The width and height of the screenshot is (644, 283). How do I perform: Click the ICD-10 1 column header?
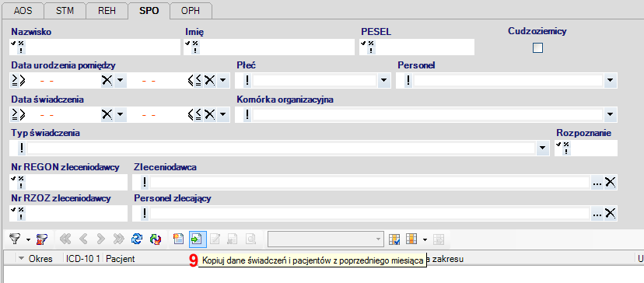[83, 259]
